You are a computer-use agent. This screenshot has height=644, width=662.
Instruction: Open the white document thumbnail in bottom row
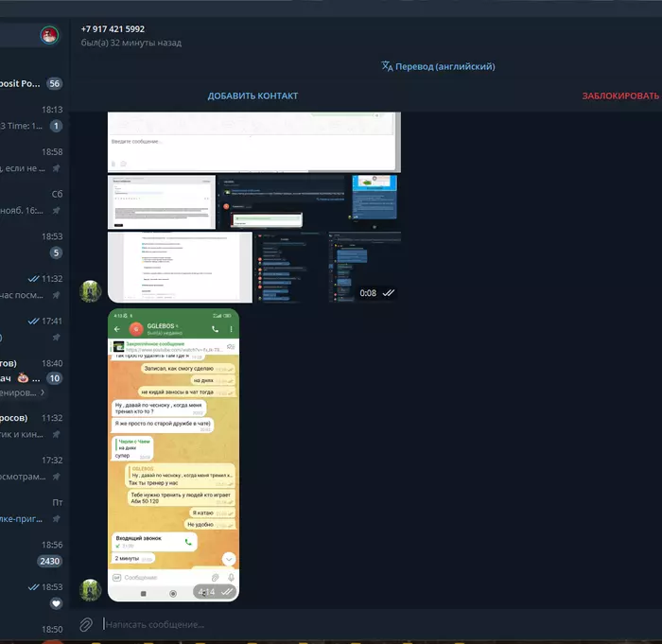[180, 267]
